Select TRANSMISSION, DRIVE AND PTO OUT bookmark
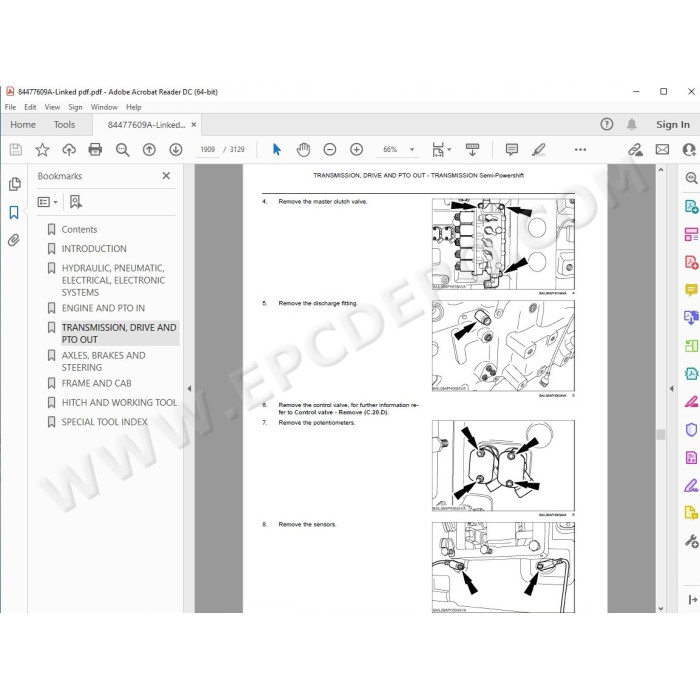The image size is (700, 700). click(x=119, y=333)
